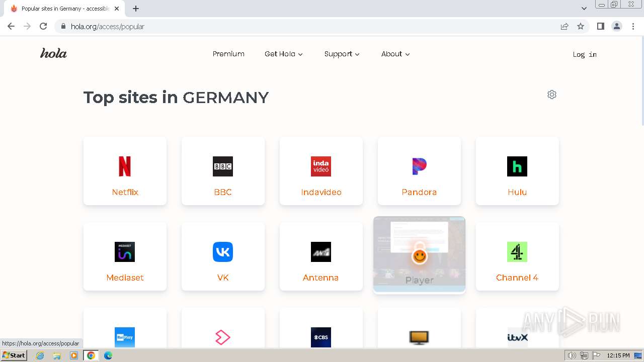Open the Netflix site tile icon

[125, 166]
